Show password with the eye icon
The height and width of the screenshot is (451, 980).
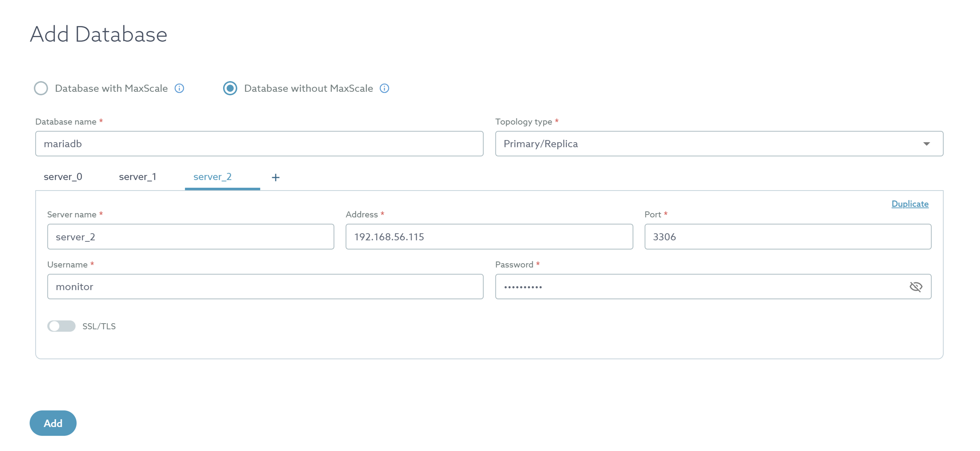point(915,287)
